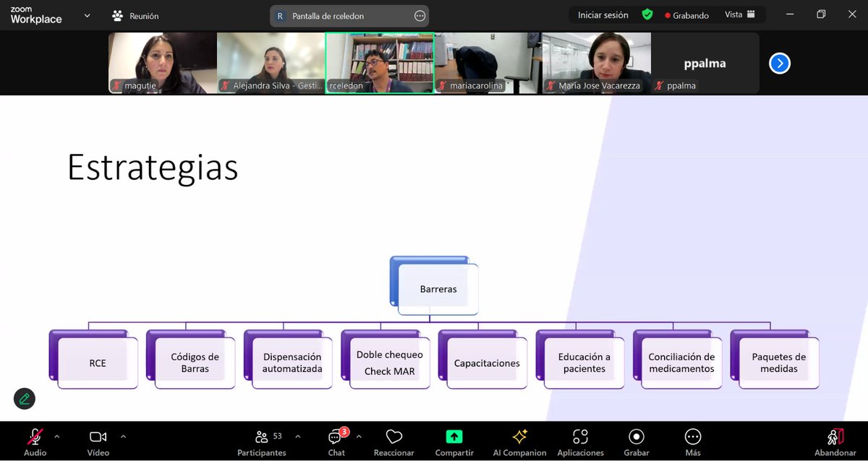This screenshot has height=461, width=868.
Task: Open the Reunión tab
Action: click(135, 15)
